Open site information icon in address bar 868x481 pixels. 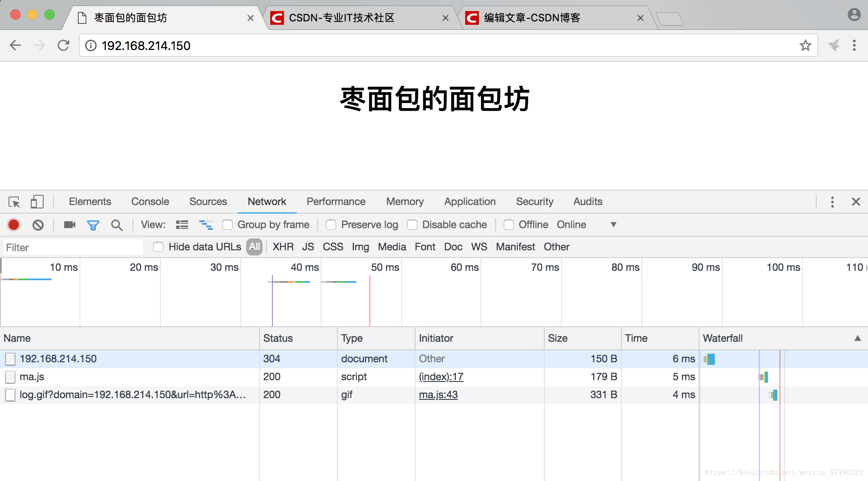(91, 46)
